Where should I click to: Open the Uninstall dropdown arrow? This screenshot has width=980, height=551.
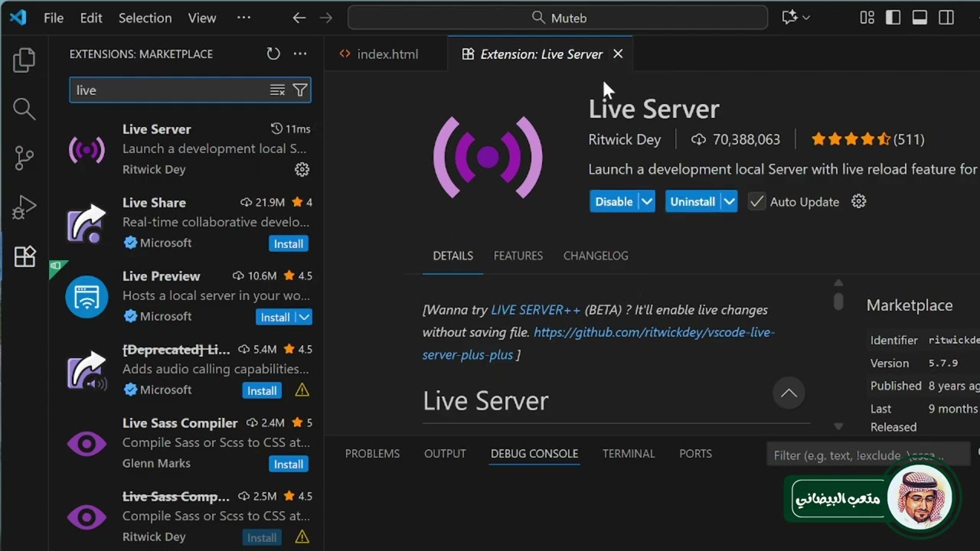click(729, 201)
